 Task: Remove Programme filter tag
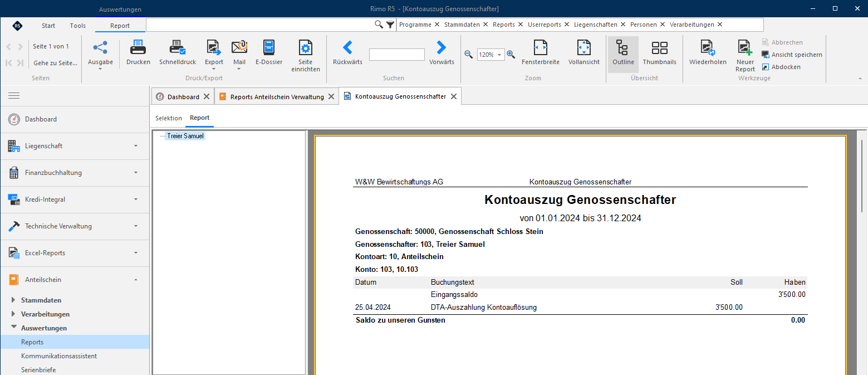point(437,25)
